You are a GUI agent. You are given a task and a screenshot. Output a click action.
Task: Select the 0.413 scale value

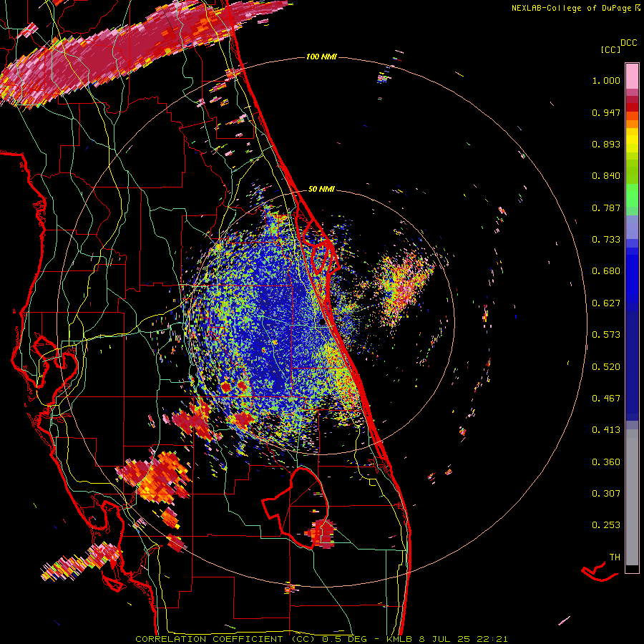click(606, 430)
